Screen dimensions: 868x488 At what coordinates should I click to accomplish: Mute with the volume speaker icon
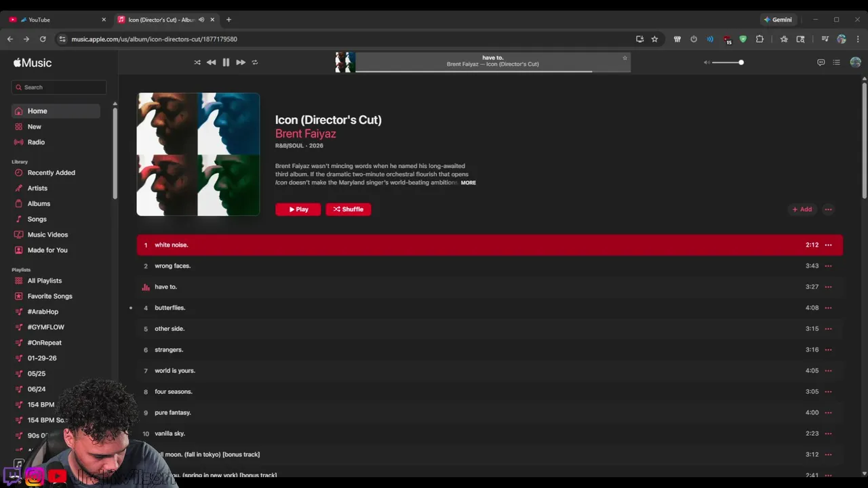coord(707,62)
